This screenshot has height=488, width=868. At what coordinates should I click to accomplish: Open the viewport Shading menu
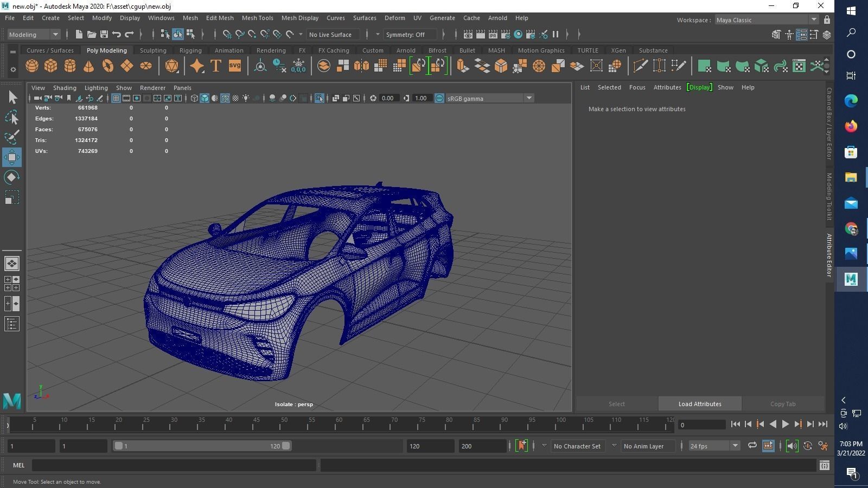click(65, 87)
